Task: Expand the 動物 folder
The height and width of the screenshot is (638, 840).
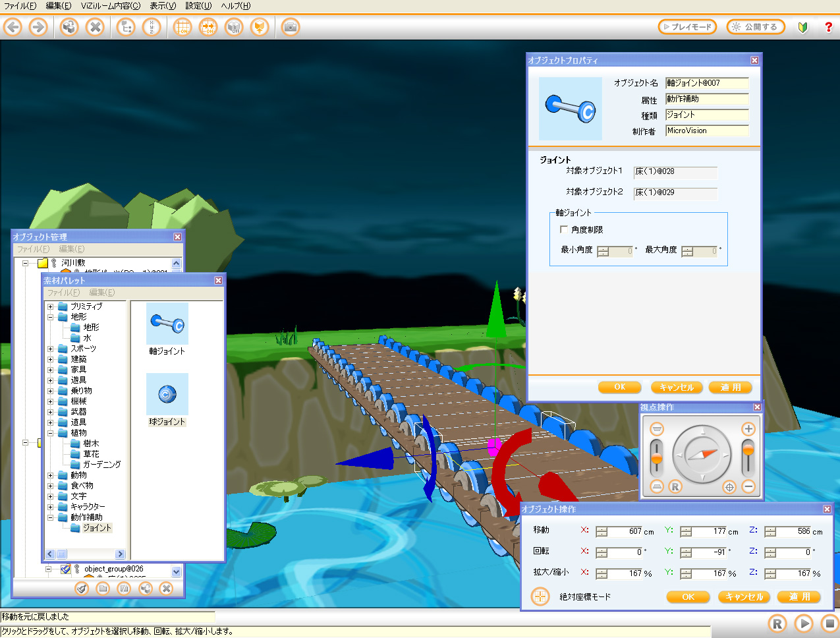Action: point(50,475)
